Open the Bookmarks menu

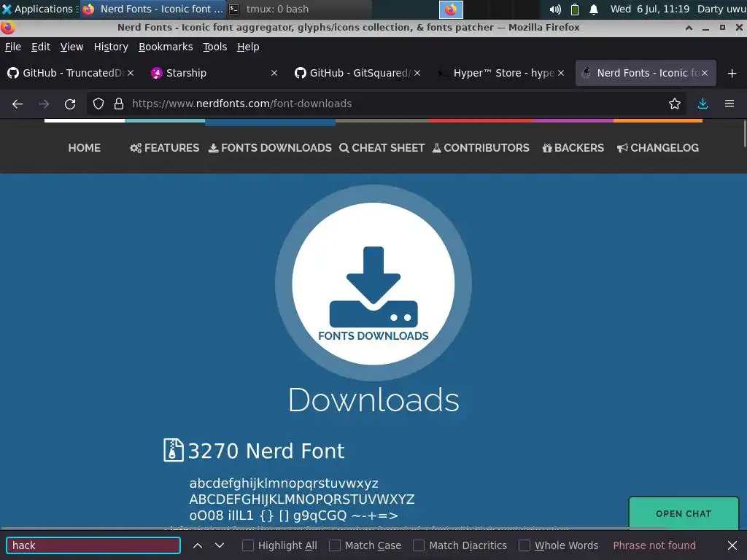[x=166, y=47]
